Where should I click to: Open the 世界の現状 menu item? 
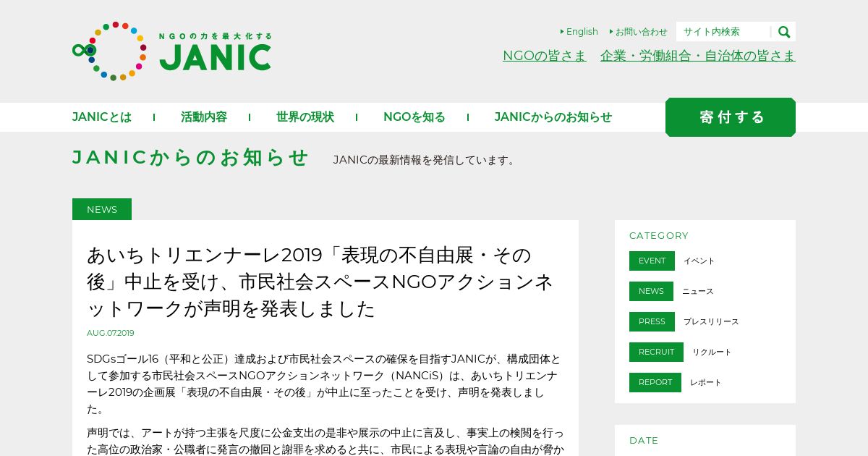(x=305, y=117)
